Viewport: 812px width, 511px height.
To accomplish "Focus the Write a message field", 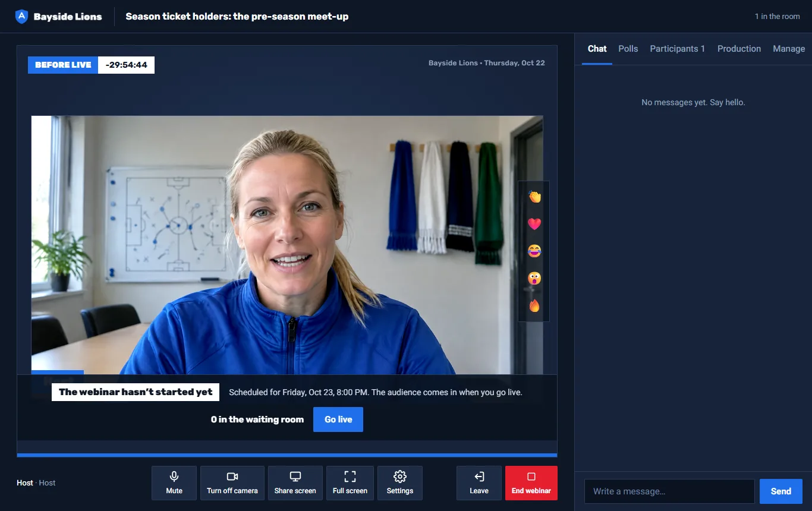I will tap(669, 491).
